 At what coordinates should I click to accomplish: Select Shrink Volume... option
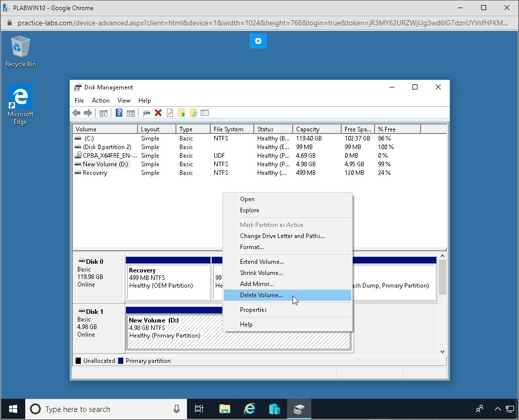pos(288,273)
